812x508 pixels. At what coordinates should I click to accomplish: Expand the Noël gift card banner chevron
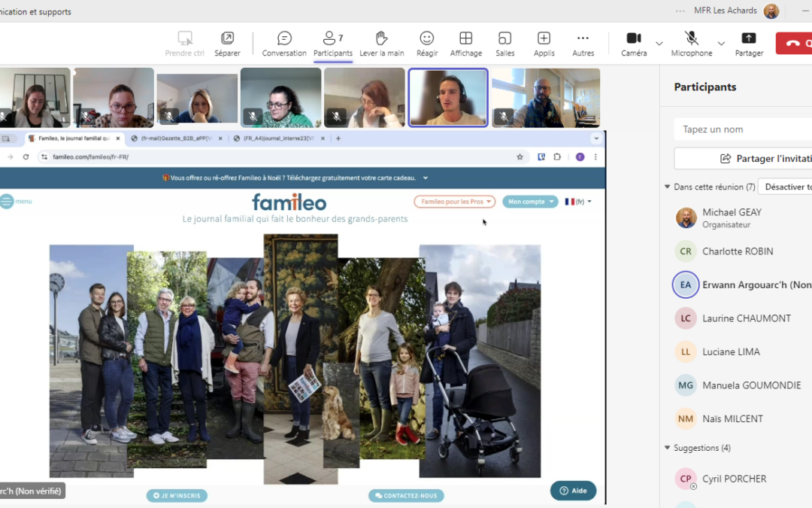(x=425, y=178)
